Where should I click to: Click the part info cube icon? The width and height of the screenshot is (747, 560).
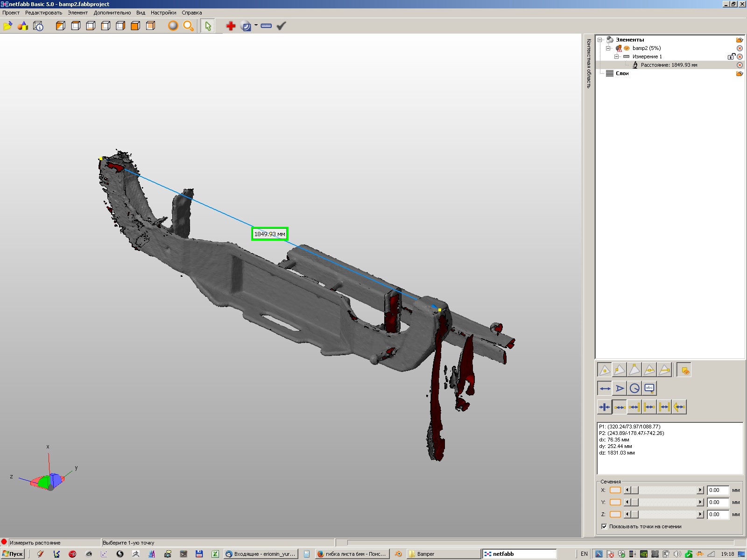pyautogui.click(x=38, y=26)
